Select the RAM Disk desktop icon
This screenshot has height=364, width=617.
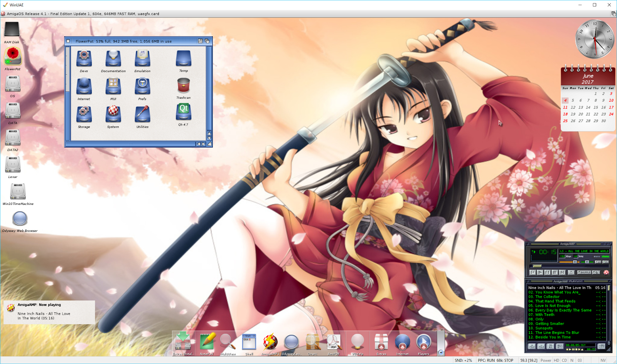(12, 32)
